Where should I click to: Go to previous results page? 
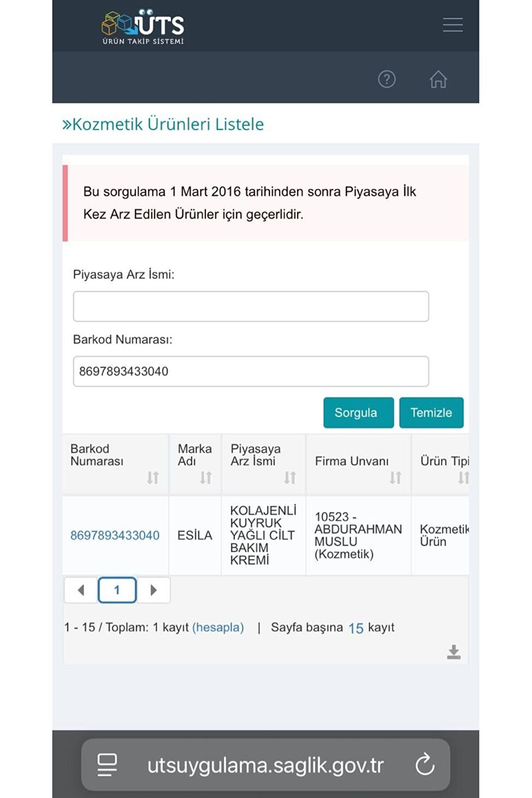[x=81, y=590]
